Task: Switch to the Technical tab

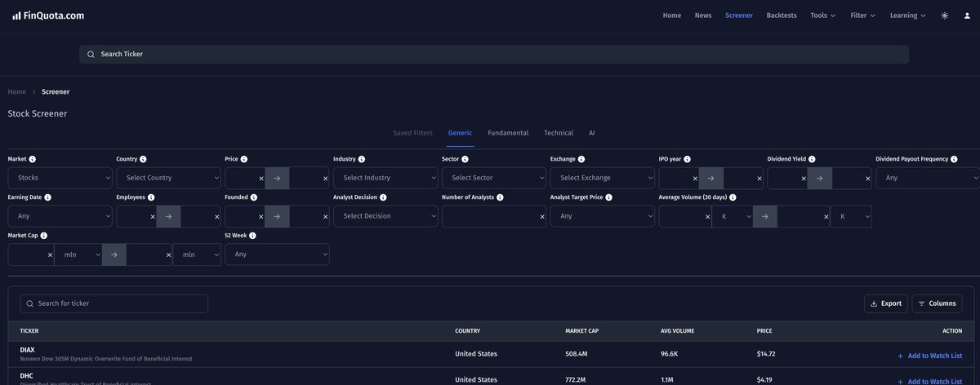Action: point(559,133)
